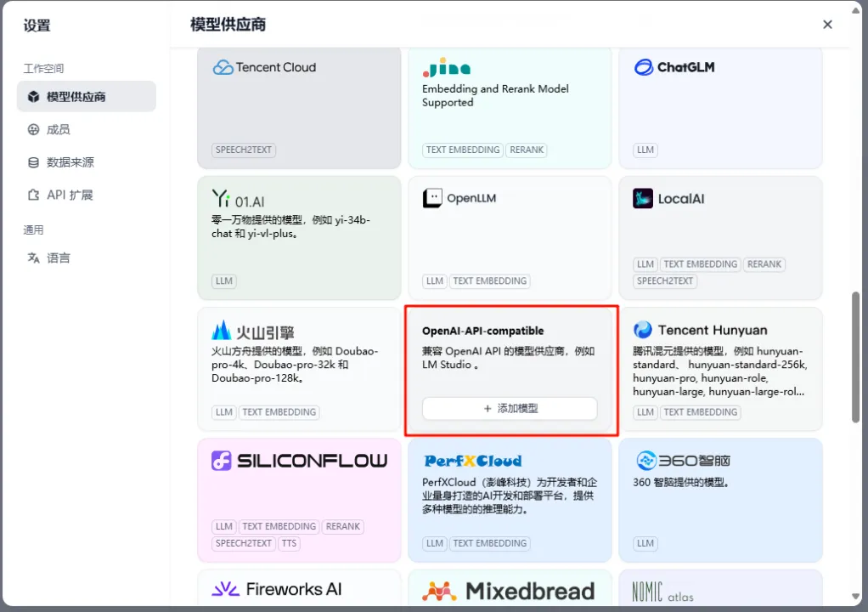Click the Jina logo

(446, 67)
